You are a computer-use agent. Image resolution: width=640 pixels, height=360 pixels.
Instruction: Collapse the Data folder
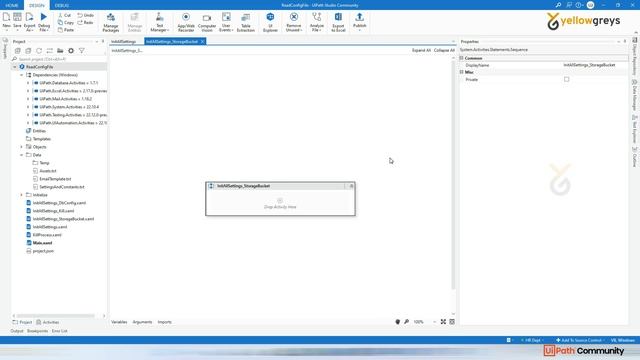click(22, 155)
